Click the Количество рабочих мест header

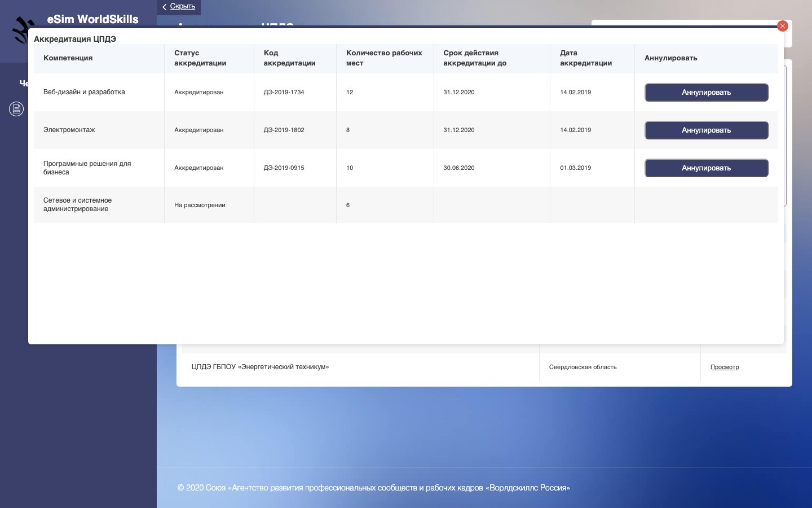(x=384, y=58)
